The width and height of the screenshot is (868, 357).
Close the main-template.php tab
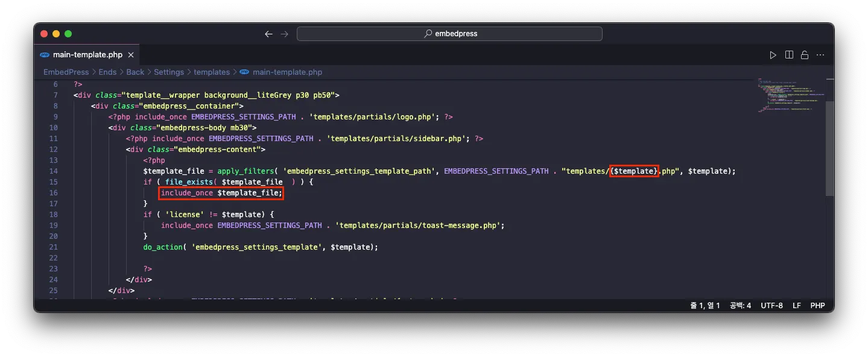[131, 55]
